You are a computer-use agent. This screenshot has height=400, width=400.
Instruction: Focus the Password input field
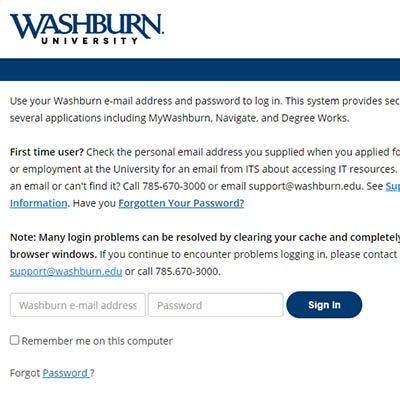click(x=216, y=305)
